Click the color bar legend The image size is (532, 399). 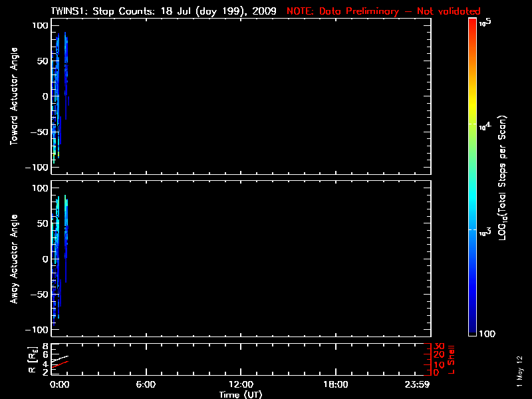[x=472, y=177]
